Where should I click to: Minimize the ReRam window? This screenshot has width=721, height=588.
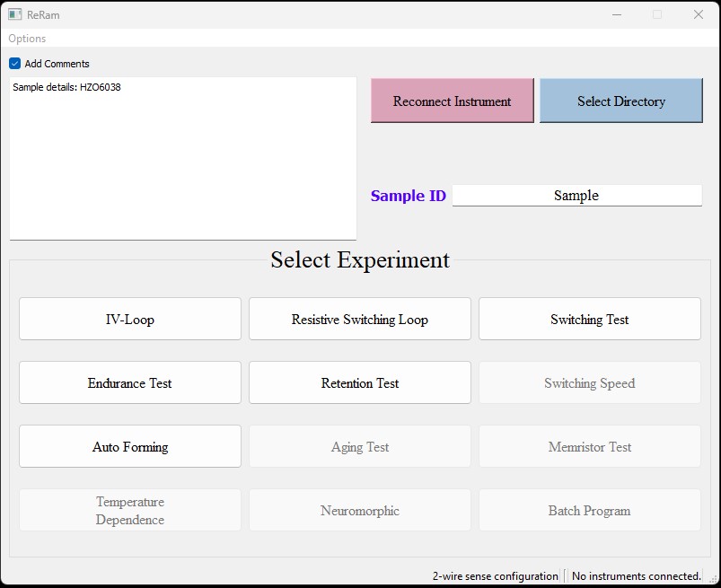(x=617, y=14)
